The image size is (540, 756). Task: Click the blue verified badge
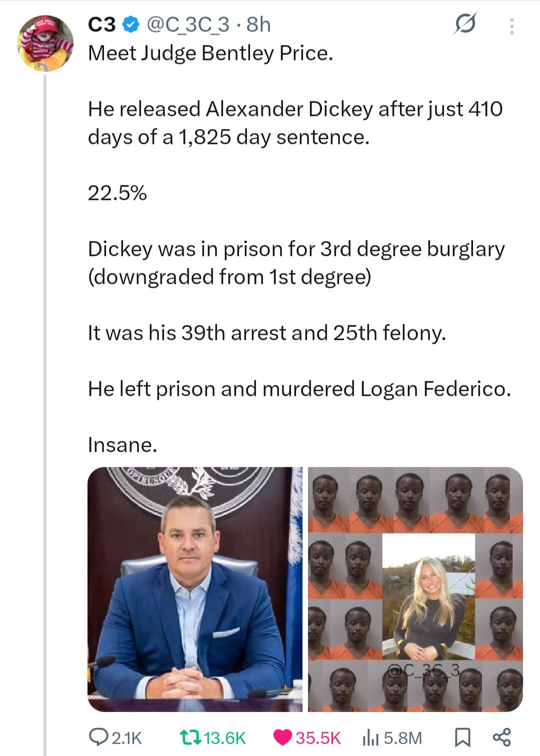(x=131, y=24)
